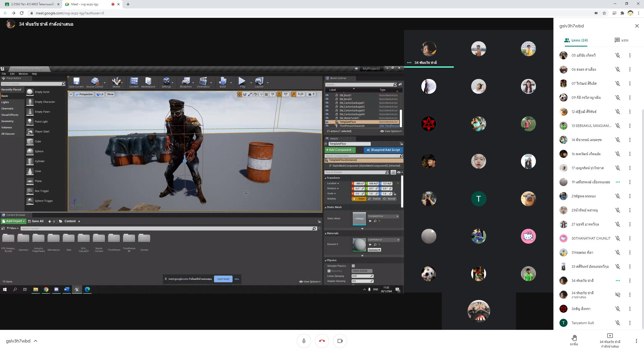
Task: Click Add/Import in the Content Browser
Action: [x=13, y=221]
